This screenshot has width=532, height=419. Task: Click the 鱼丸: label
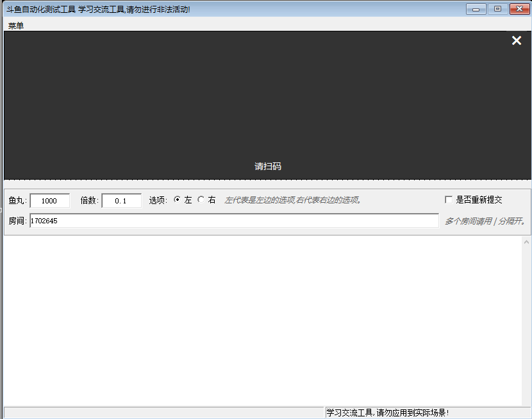coord(17,201)
